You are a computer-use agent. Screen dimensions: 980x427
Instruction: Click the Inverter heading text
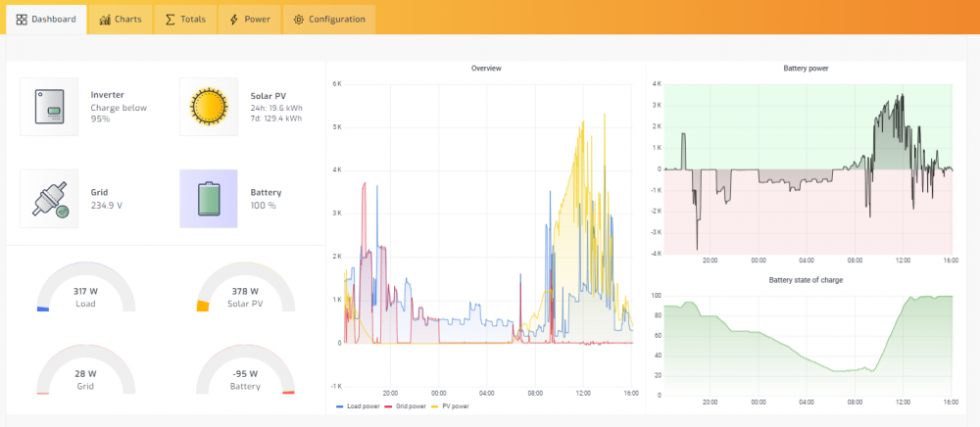click(107, 95)
